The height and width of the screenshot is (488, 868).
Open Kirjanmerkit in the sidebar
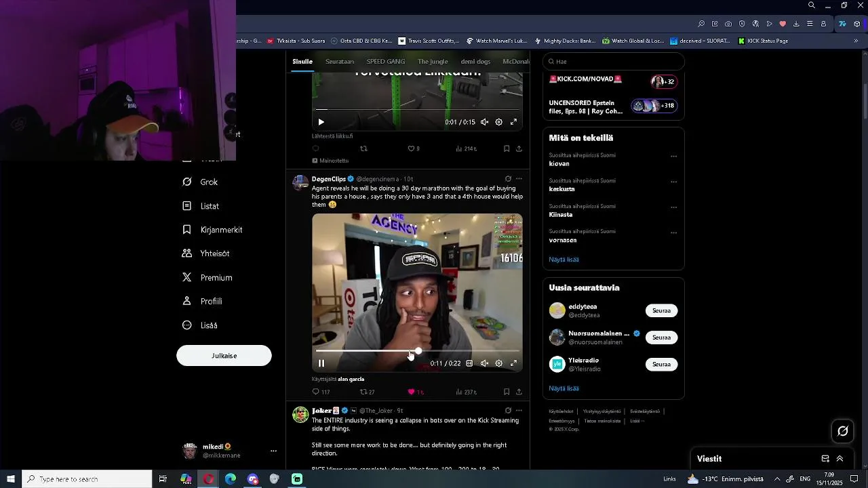pos(213,230)
